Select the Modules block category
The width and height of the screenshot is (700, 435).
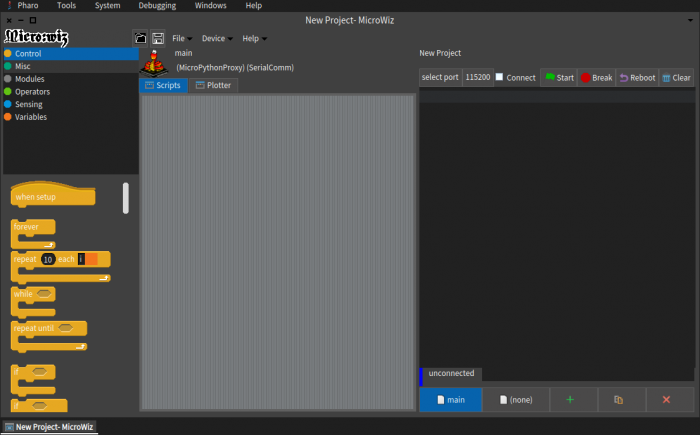[71, 79]
